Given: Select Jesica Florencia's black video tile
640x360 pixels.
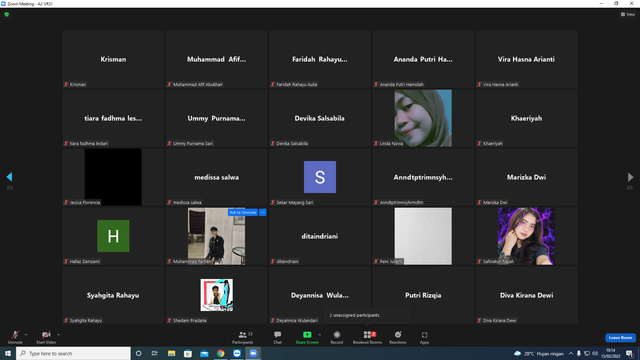Looking at the screenshot, I should (113, 177).
